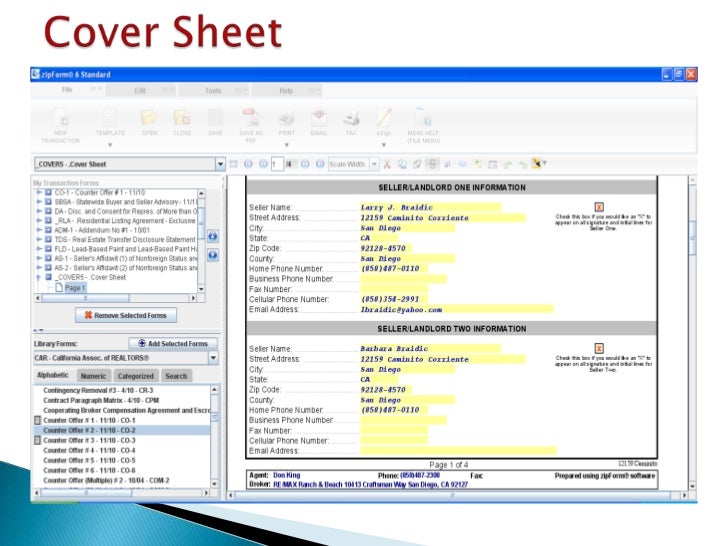This screenshot has width=728, height=546.
Task: Open the Scale Width zoom dropdown
Action: (x=374, y=164)
